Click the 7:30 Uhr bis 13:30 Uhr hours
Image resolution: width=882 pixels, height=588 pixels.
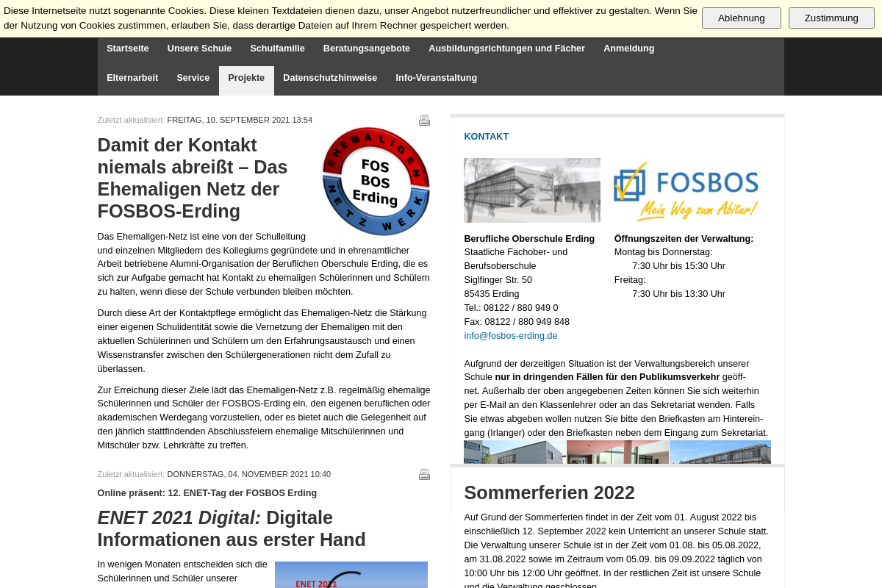[678, 294]
